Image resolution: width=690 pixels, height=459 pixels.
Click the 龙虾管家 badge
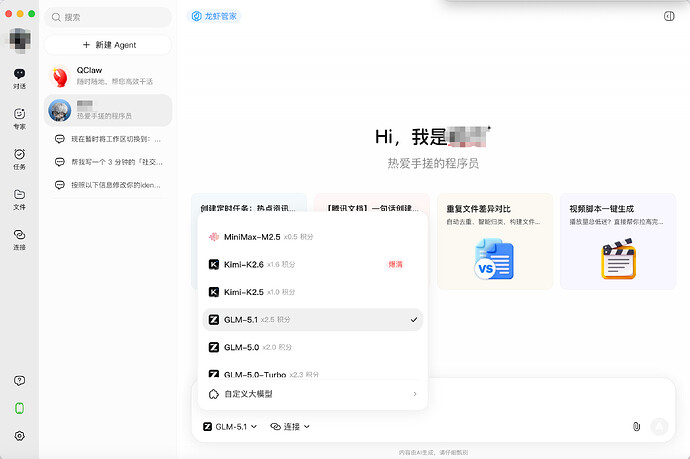point(214,16)
